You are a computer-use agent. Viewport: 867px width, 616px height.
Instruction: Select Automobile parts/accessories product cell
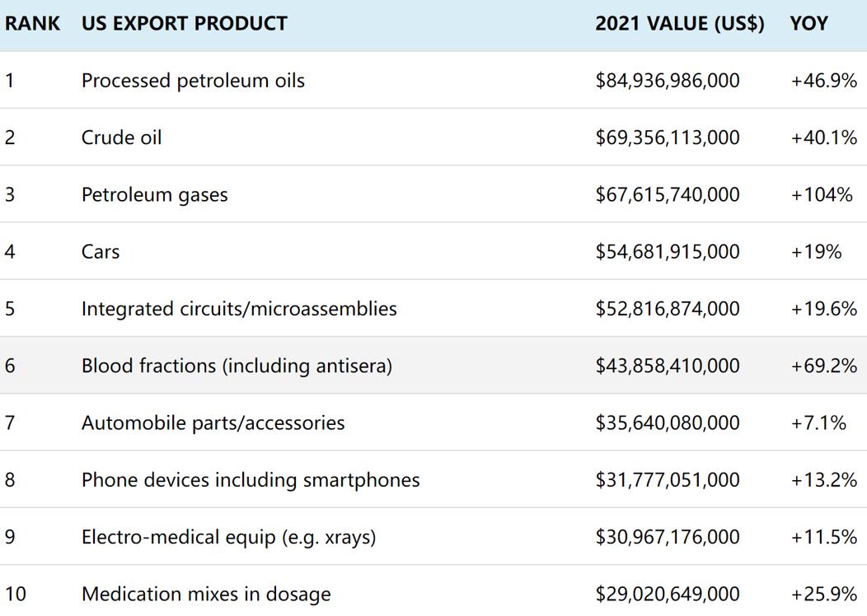213,423
